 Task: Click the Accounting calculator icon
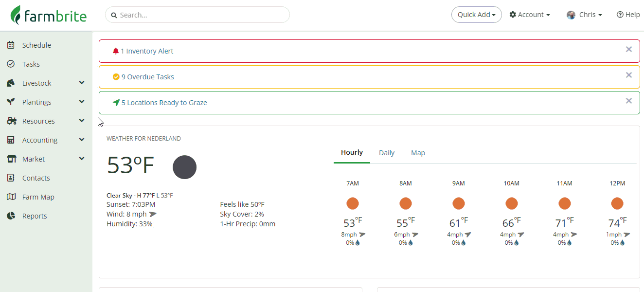[11, 140]
